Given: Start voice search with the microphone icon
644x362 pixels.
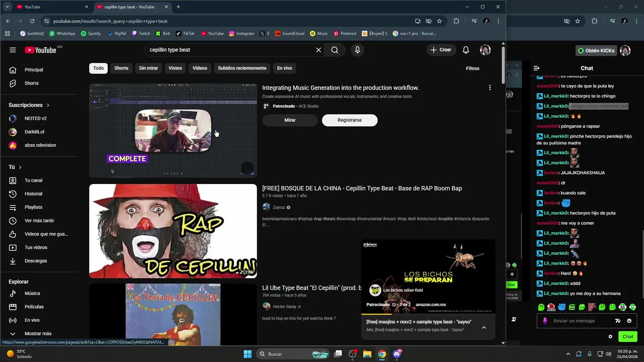Looking at the screenshot, I should [x=357, y=50].
